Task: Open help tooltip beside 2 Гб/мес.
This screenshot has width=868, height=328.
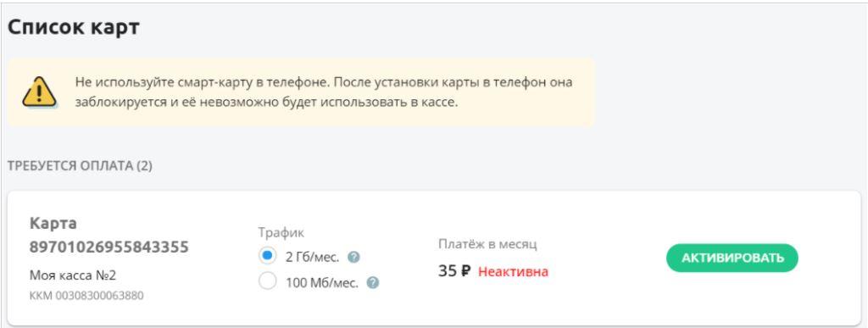Action: click(354, 257)
